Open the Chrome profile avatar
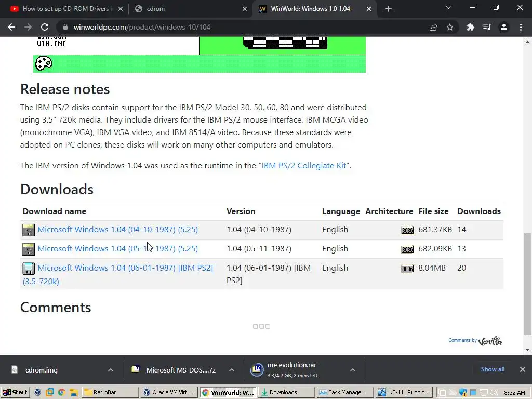 pos(504,27)
